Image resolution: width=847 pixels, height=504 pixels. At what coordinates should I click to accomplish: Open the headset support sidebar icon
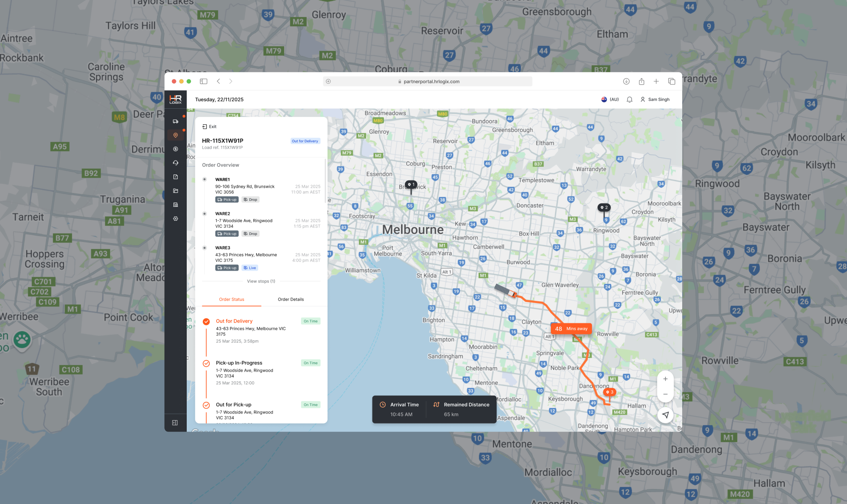click(176, 163)
